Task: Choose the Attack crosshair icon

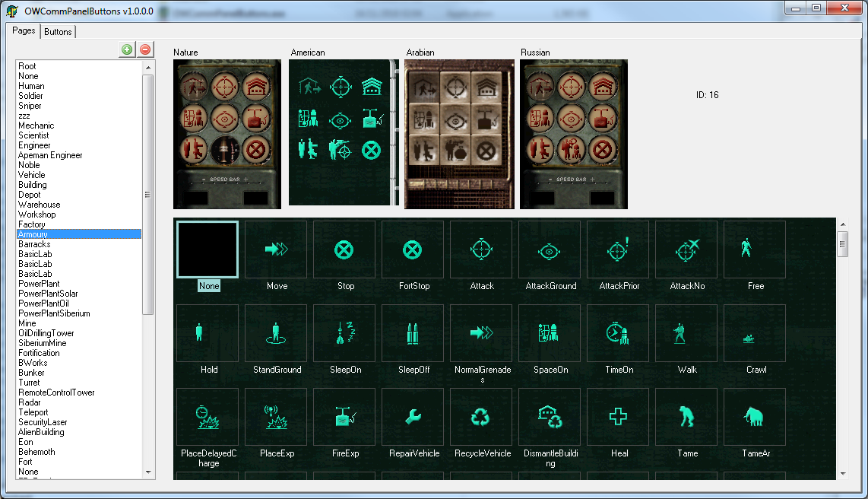Action: point(482,249)
